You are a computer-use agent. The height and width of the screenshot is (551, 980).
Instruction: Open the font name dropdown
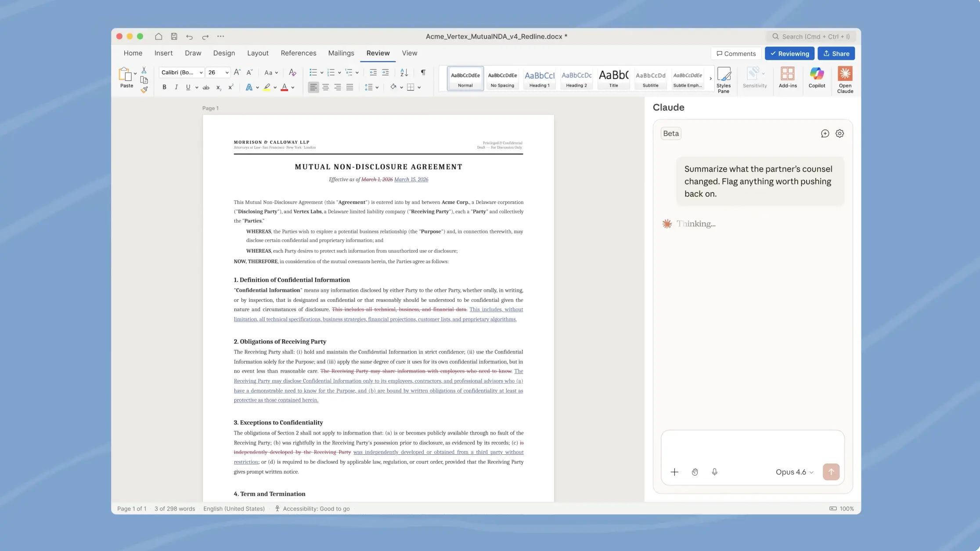tap(200, 72)
